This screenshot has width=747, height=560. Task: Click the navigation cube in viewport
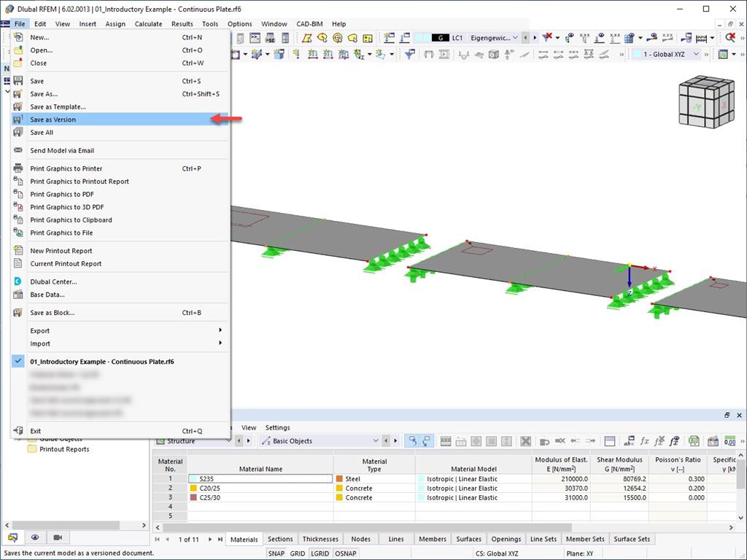[706, 101]
